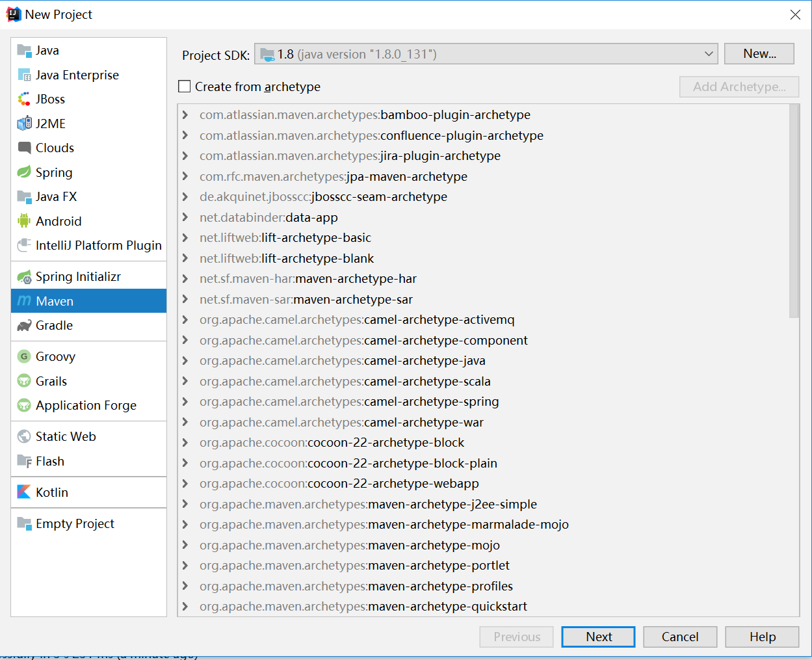The height and width of the screenshot is (660, 812).
Task: Click the Gradle elephant icon
Action: click(24, 325)
